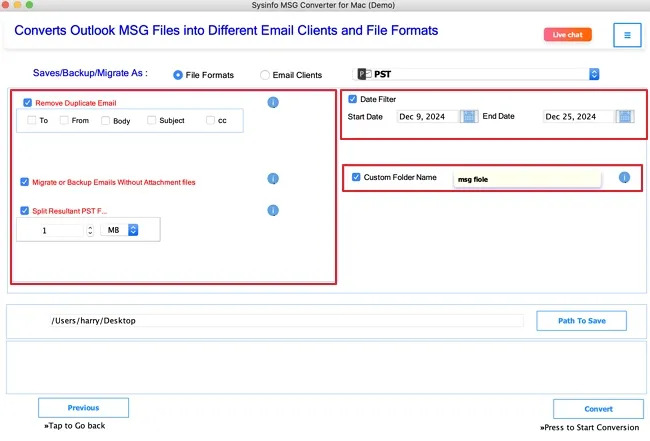
Task: Go back using the Previous button
Action: pos(83,408)
